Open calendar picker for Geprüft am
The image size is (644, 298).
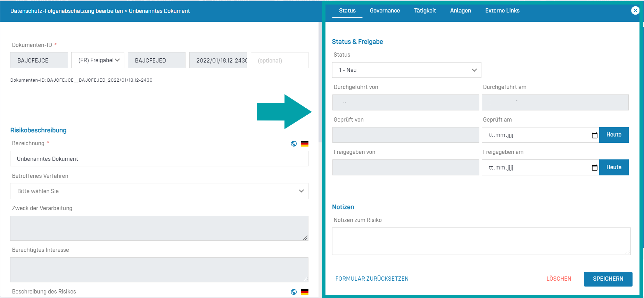pyautogui.click(x=594, y=135)
